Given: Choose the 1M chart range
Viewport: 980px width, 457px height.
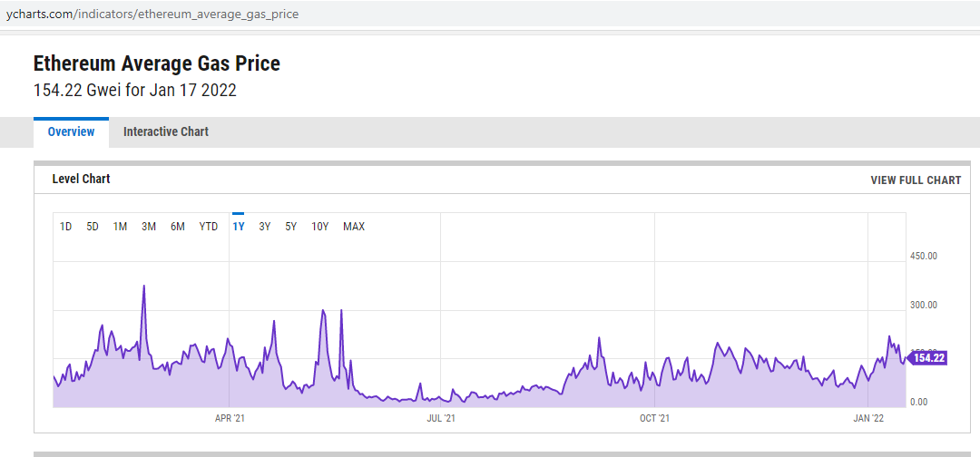Looking at the screenshot, I should click(120, 227).
